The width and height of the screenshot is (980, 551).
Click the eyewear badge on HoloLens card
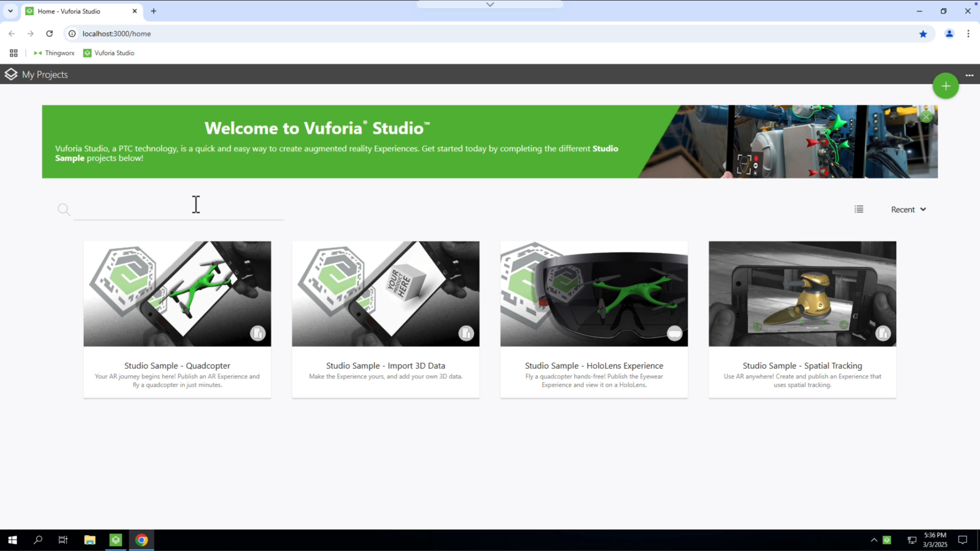674,334
